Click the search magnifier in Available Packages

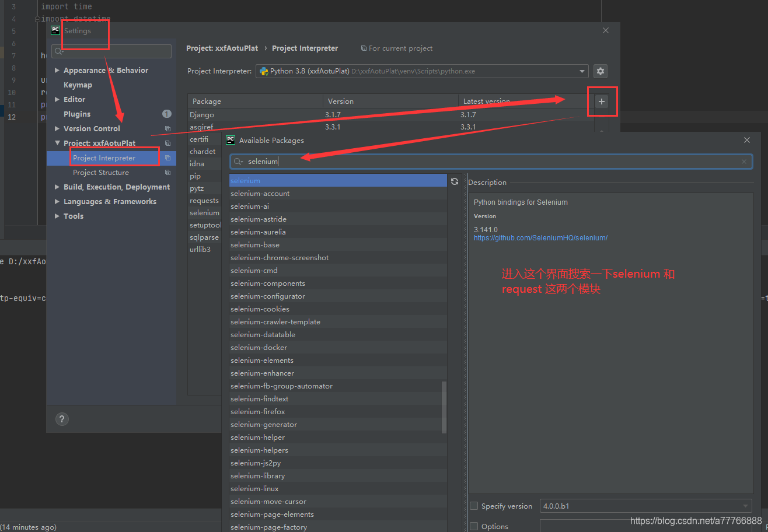click(x=238, y=162)
